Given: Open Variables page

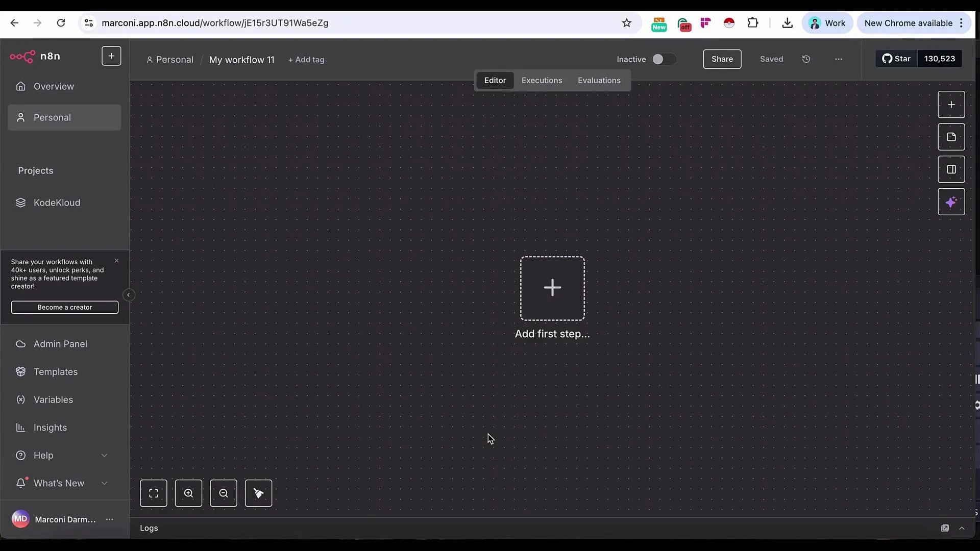Looking at the screenshot, I should [x=64, y=399].
